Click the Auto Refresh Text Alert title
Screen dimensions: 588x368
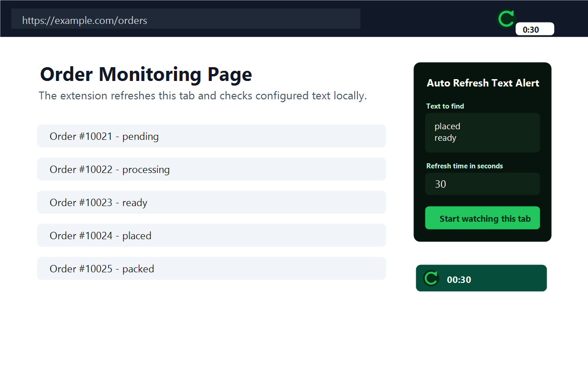[483, 83]
